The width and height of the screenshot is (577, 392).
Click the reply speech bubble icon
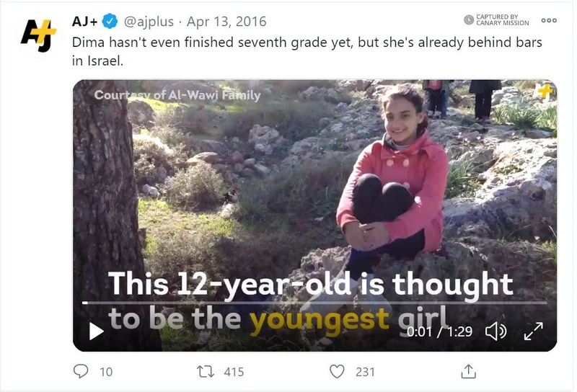[x=81, y=371]
